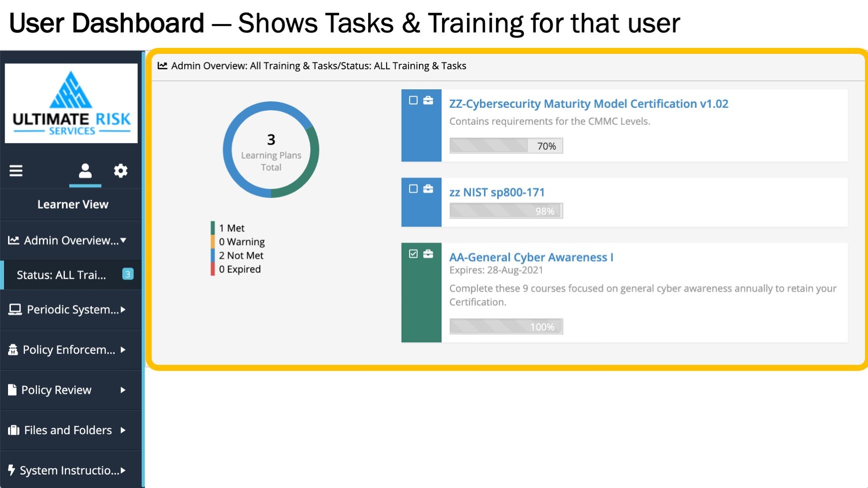Click the chart icon in the panel header

click(x=162, y=65)
